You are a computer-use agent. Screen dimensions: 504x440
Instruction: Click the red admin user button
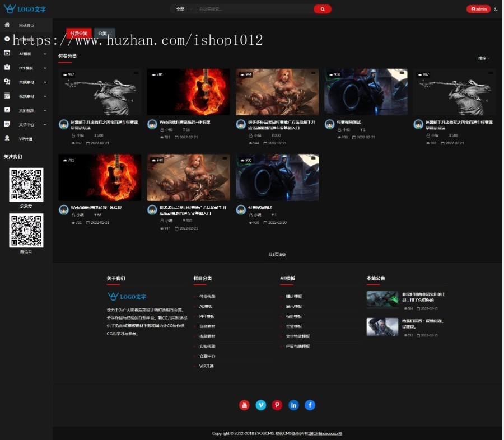pos(478,9)
